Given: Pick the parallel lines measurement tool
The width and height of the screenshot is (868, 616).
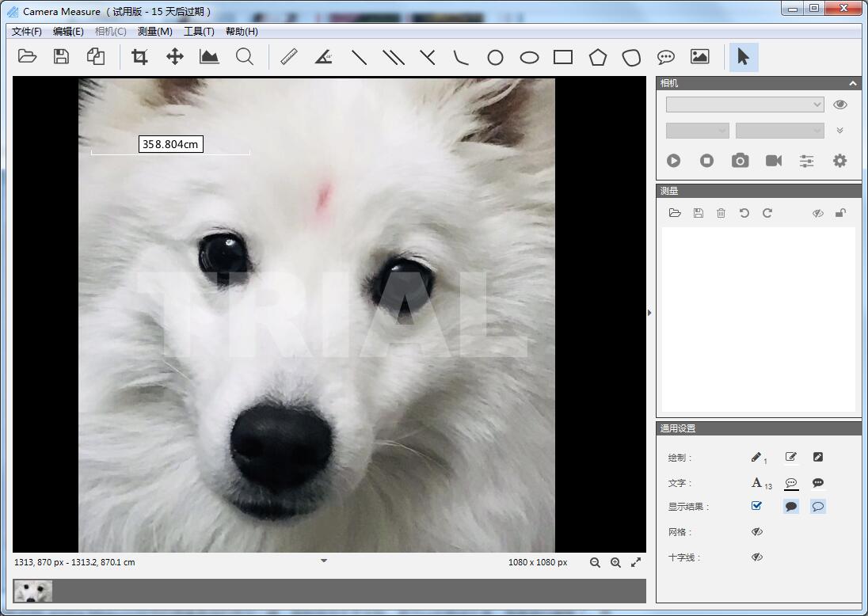Looking at the screenshot, I should [x=394, y=57].
